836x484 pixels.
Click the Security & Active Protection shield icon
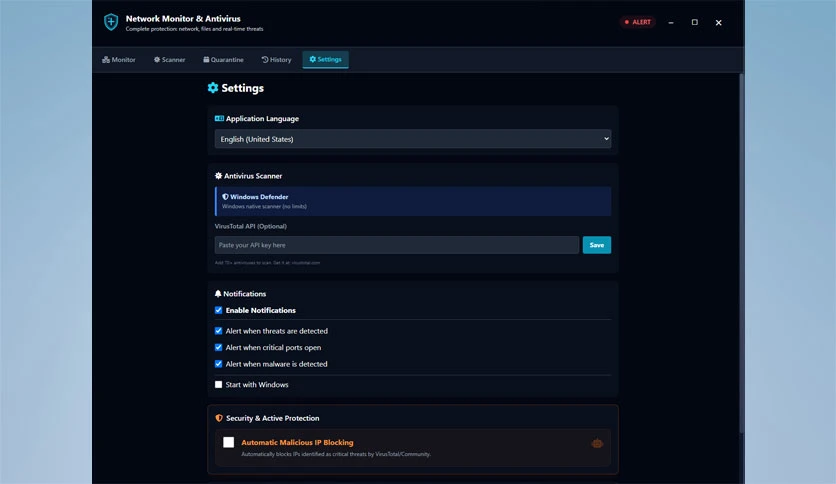(219, 418)
